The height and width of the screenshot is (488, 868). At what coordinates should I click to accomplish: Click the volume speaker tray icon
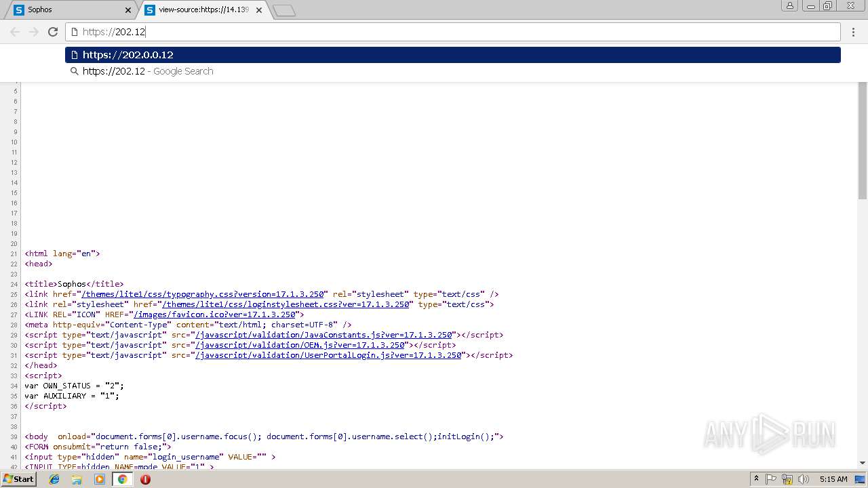804,479
